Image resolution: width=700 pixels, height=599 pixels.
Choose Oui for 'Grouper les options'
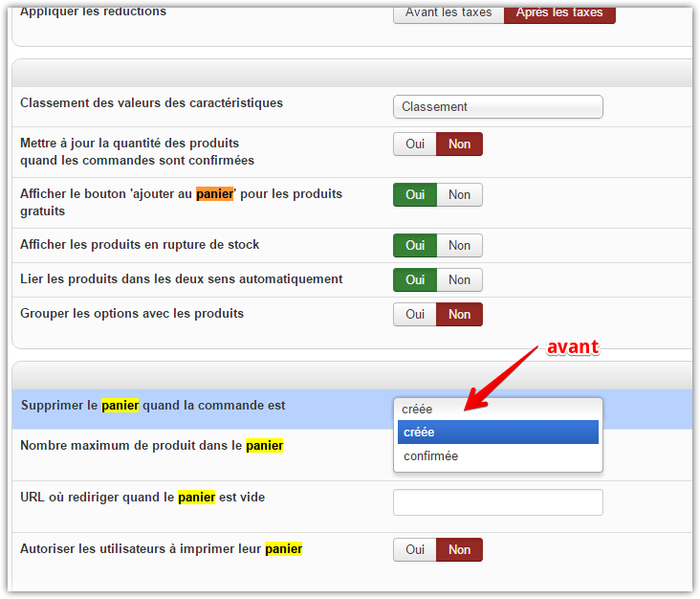tap(415, 315)
